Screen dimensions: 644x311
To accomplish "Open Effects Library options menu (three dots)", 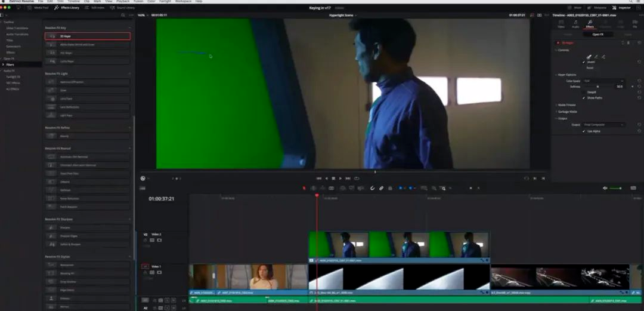I will tap(131, 15).
